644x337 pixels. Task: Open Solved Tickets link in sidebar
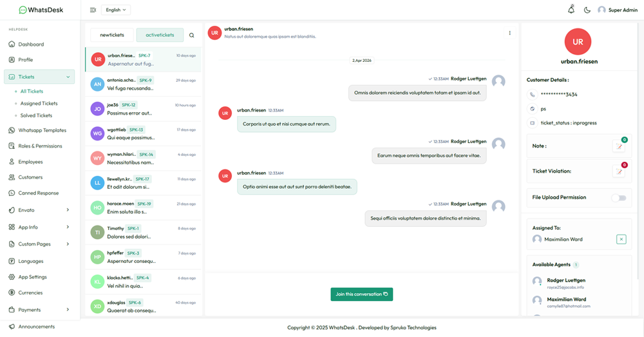coord(36,115)
